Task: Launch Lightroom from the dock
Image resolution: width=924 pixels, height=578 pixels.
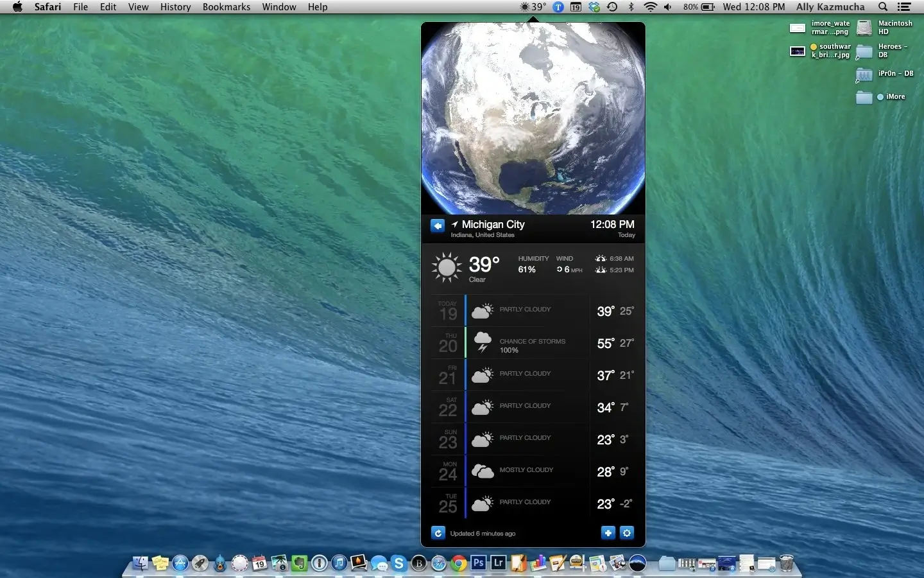Action: (x=498, y=563)
